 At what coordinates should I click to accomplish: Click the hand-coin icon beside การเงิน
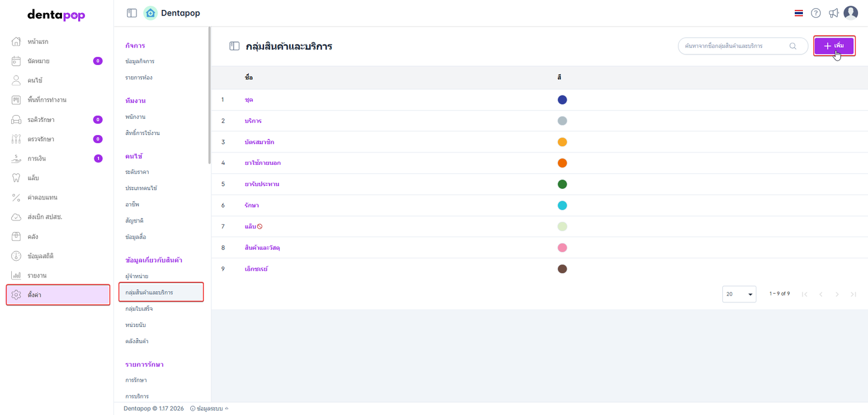coord(17,159)
